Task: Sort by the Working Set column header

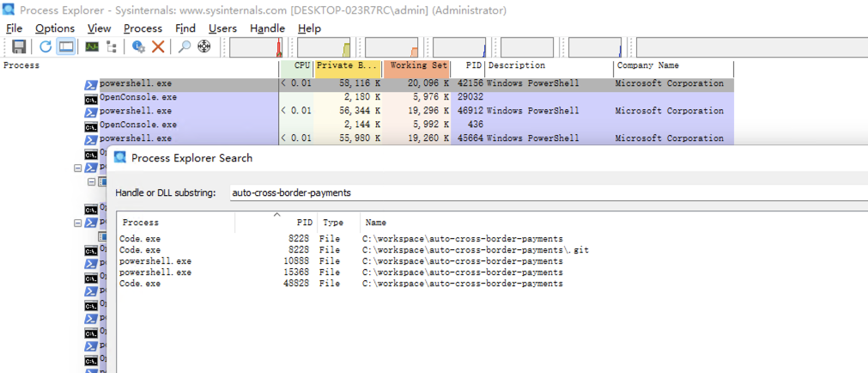Action: [417, 65]
